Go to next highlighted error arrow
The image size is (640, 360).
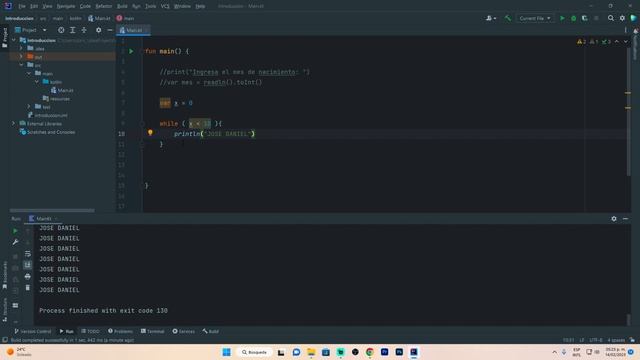[x=626, y=42]
